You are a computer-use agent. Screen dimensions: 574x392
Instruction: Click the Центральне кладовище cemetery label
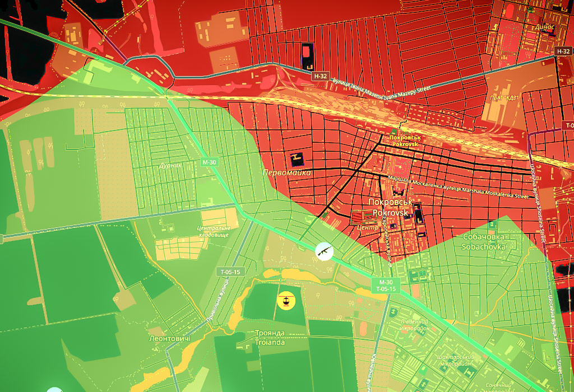click(x=214, y=232)
